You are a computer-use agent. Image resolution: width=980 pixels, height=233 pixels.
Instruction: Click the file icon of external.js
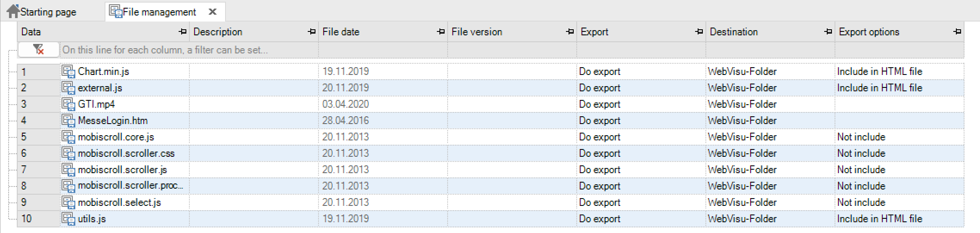(x=68, y=88)
